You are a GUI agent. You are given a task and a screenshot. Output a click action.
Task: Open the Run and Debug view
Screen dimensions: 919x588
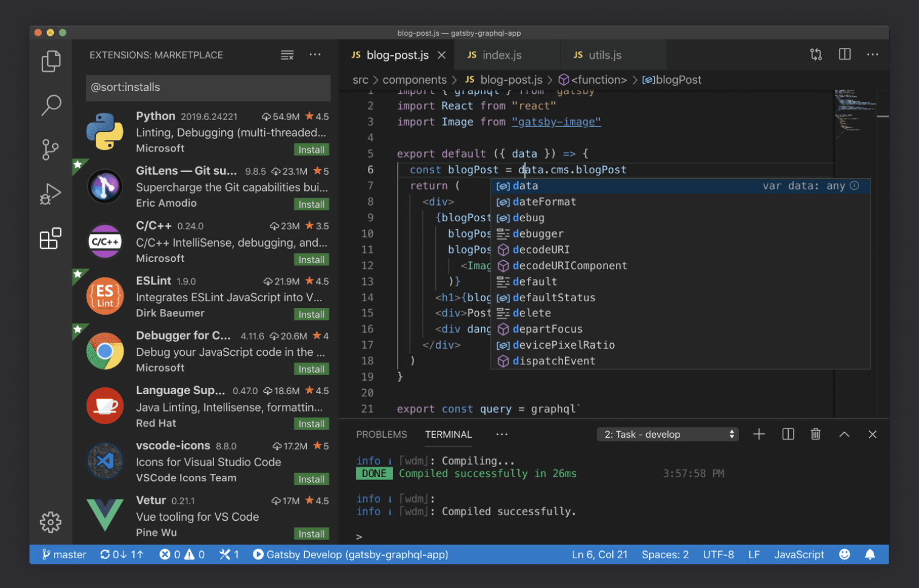51,194
